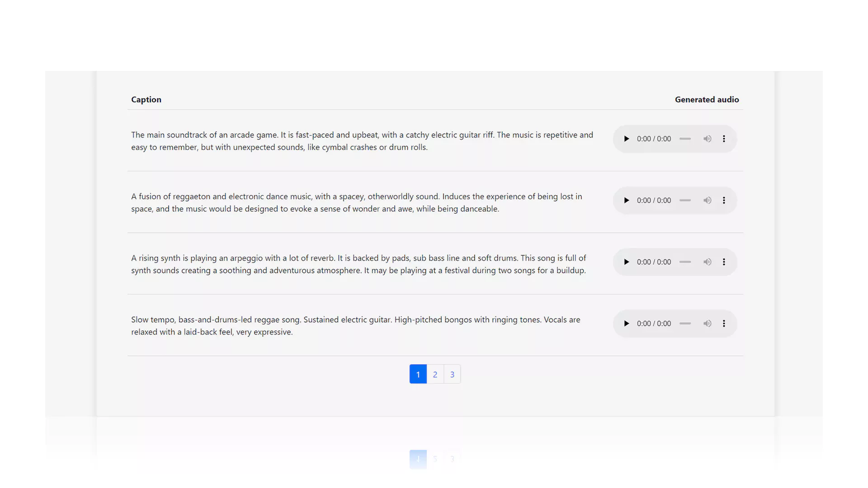Play the slow tempo reggae song audio
The image size is (868, 488).
pyautogui.click(x=626, y=324)
